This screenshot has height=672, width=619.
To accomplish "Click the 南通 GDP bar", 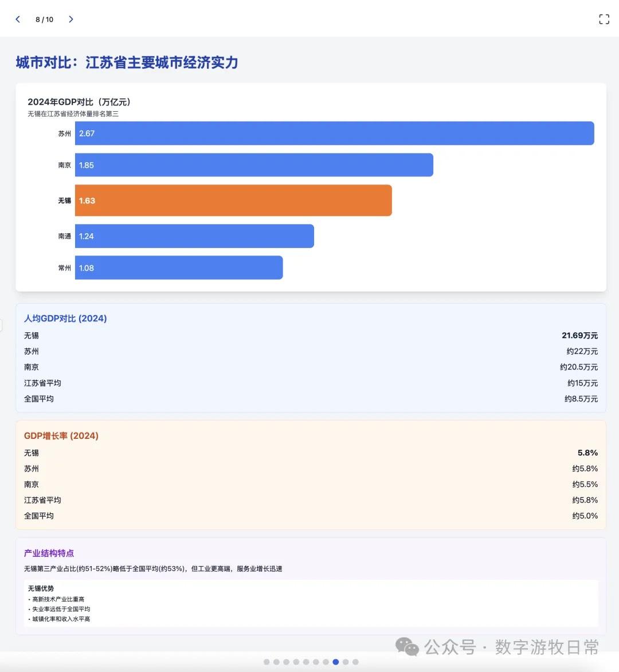I will 195,235.
